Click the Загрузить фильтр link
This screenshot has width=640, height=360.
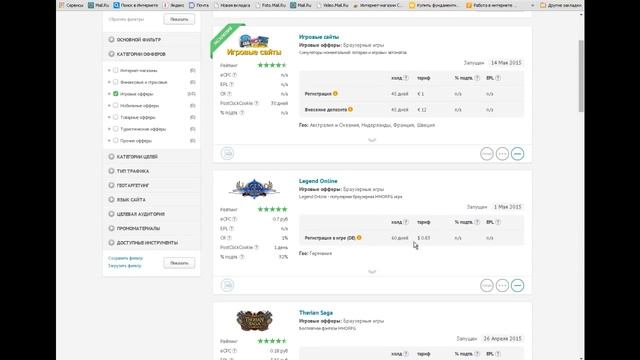124,266
